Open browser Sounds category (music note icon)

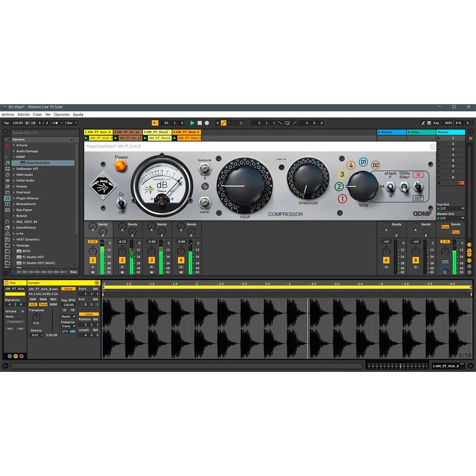tap(7, 163)
